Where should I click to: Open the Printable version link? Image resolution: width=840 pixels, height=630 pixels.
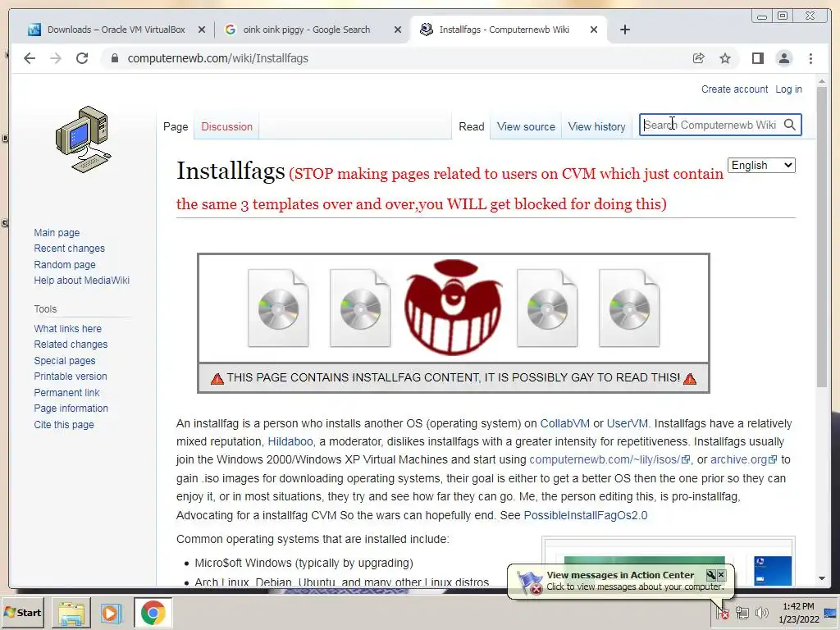(x=71, y=376)
